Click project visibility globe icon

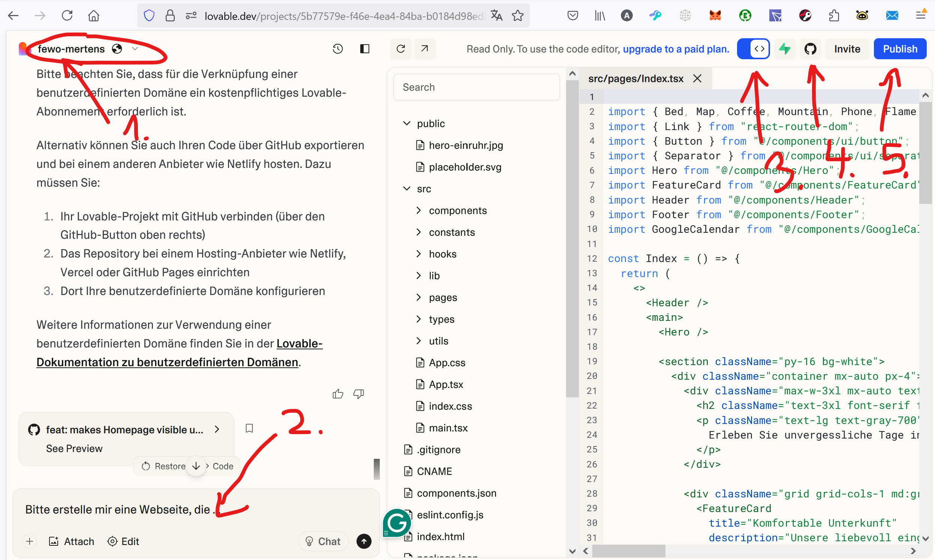[117, 49]
